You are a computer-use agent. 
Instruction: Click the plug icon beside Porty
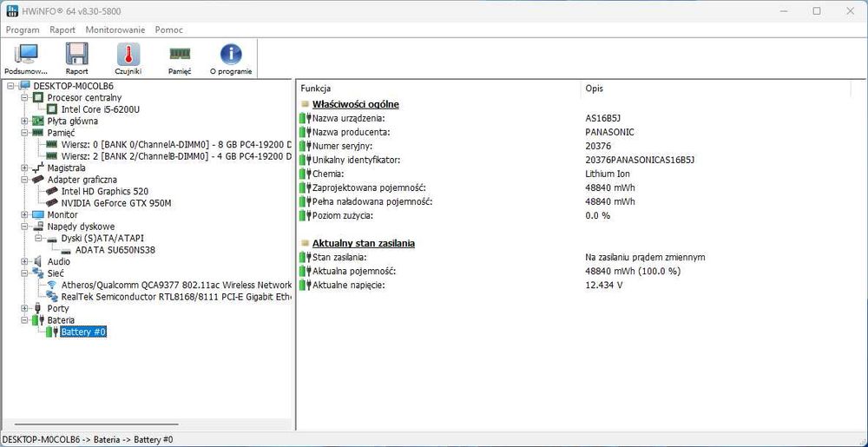pos(38,308)
